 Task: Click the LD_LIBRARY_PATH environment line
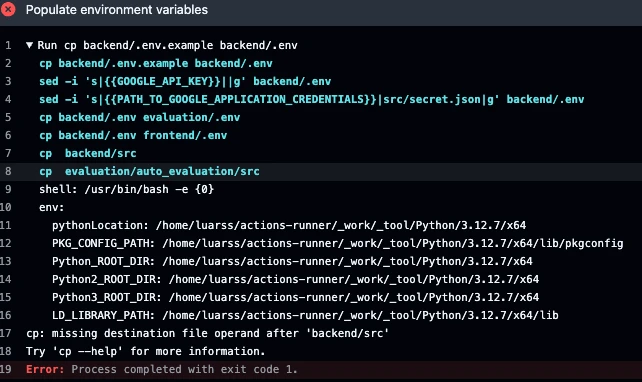305,315
